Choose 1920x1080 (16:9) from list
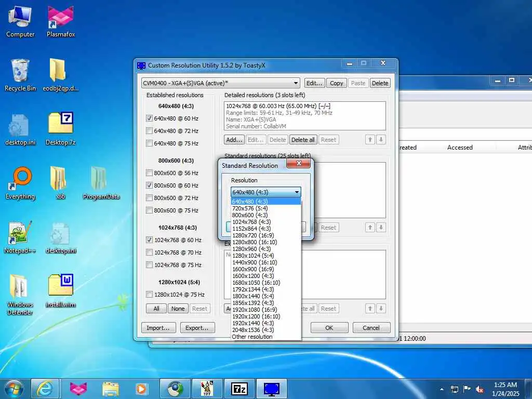Viewport: 532px width, 399px height. pyautogui.click(x=266, y=310)
